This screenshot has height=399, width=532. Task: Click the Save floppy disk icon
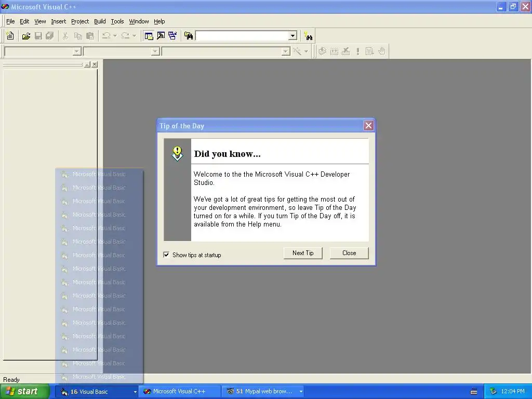[38, 36]
